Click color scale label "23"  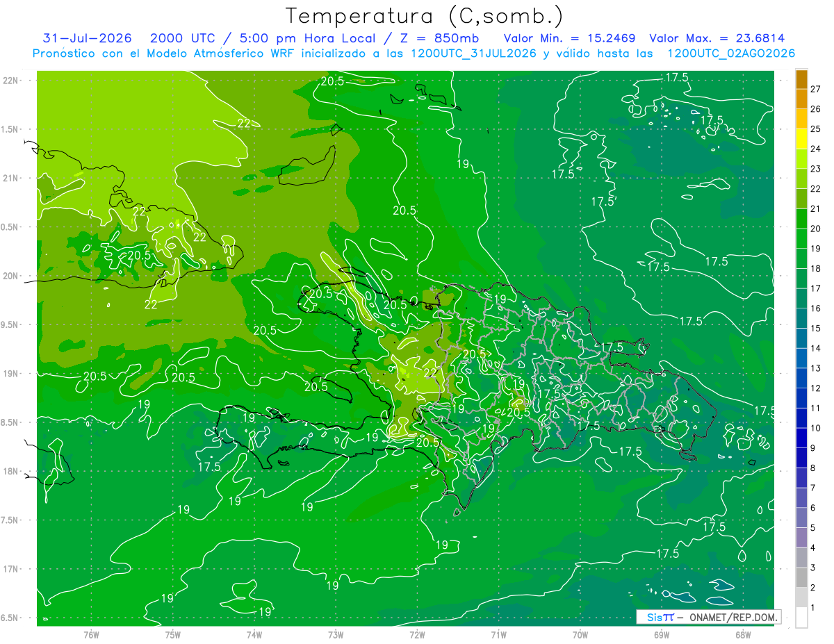point(816,169)
